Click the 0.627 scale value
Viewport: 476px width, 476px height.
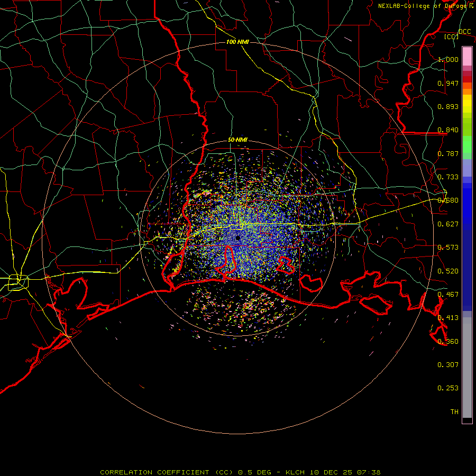448,224
